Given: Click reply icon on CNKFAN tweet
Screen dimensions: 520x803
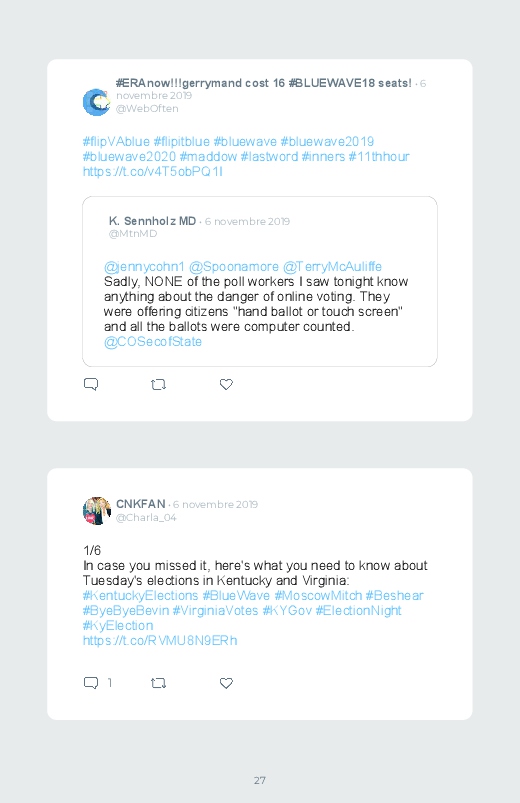Looking at the screenshot, I should pos(91,683).
